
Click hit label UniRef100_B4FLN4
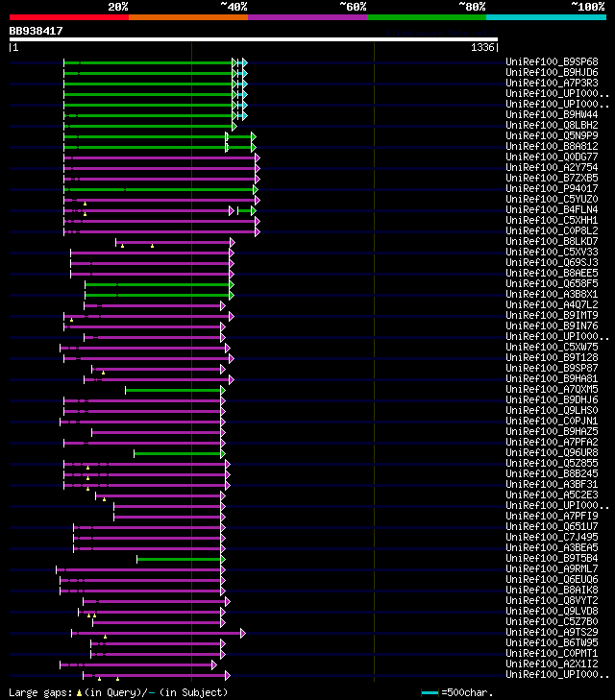[x=552, y=210]
